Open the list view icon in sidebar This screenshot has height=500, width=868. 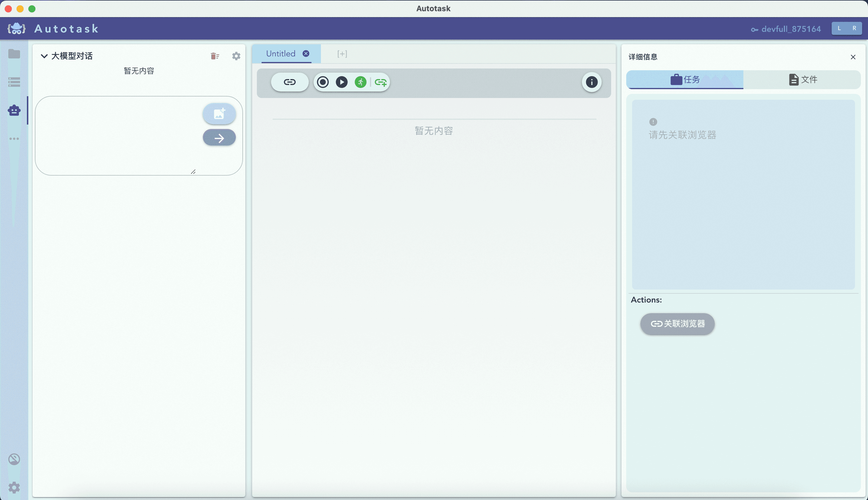point(14,82)
